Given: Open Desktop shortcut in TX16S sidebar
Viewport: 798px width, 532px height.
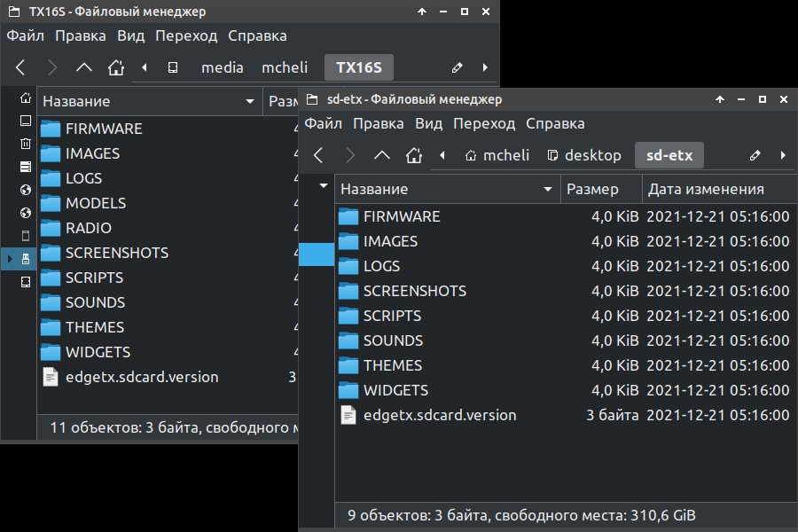Looking at the screenshot, I should (26, 121).
